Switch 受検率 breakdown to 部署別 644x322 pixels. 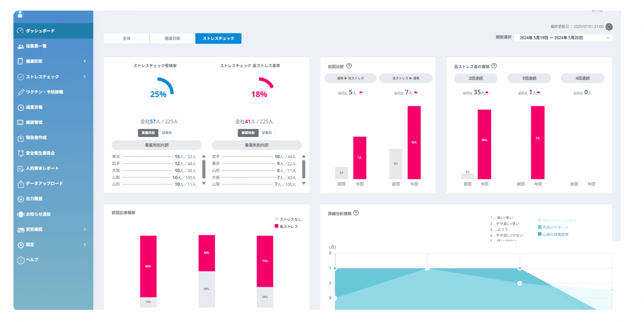[x=167, y=133]
